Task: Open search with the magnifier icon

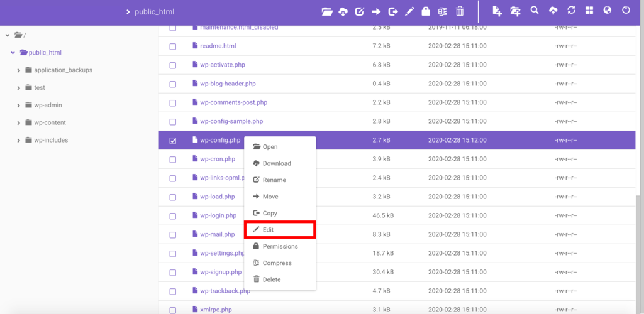Action: [x=535, y=10]
